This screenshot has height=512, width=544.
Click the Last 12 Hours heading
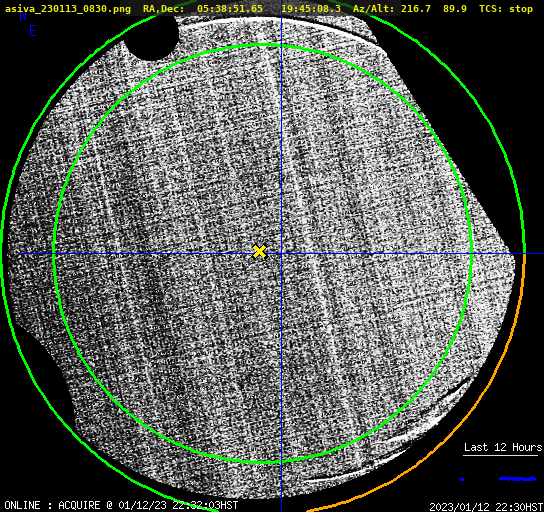[x=503, y=447]
